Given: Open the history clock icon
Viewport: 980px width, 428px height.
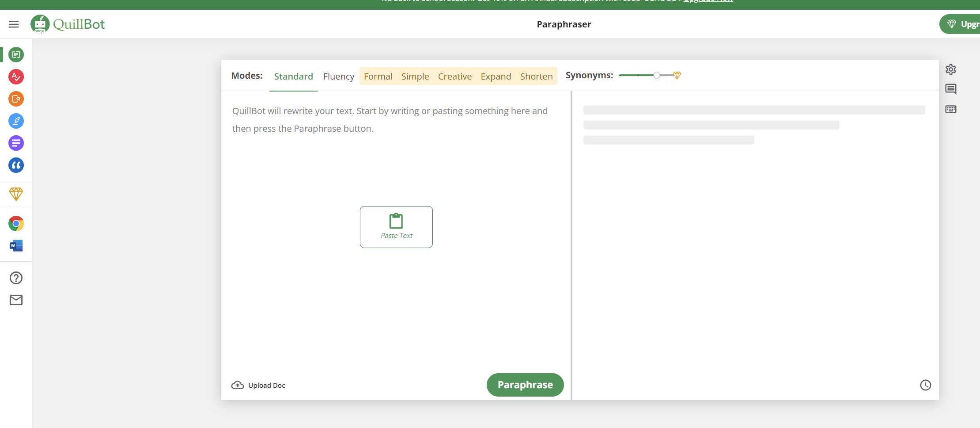Looking at the screenshot, I should coord(926,385).
